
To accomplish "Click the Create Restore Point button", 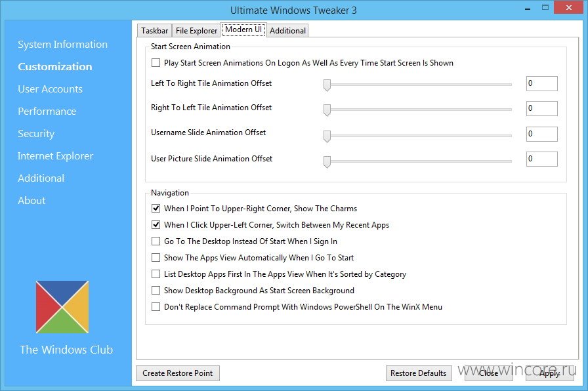I will coord(178,373).
